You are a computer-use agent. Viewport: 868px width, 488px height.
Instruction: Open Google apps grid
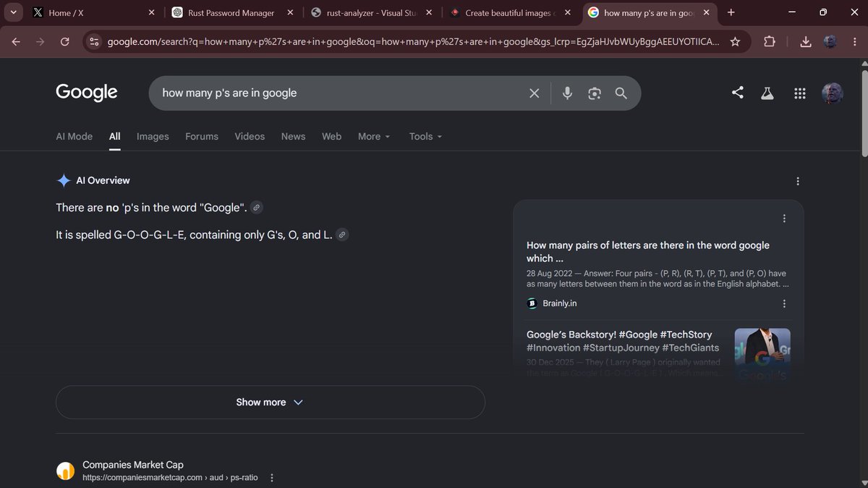[799, 93]
